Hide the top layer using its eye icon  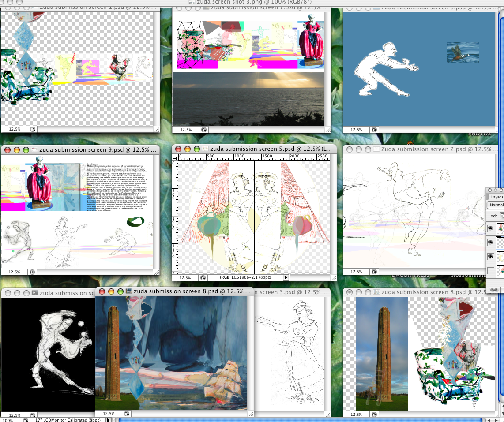490,228
